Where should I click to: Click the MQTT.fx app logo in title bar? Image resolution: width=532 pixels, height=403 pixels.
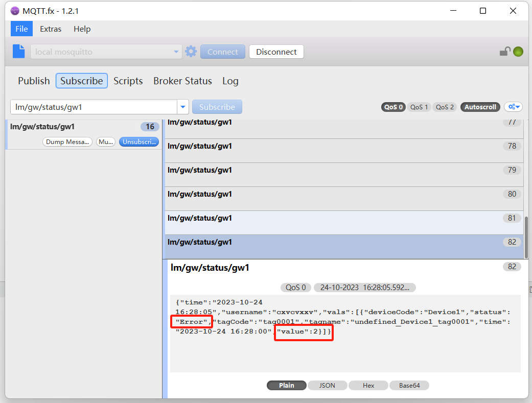coord(15,11)
